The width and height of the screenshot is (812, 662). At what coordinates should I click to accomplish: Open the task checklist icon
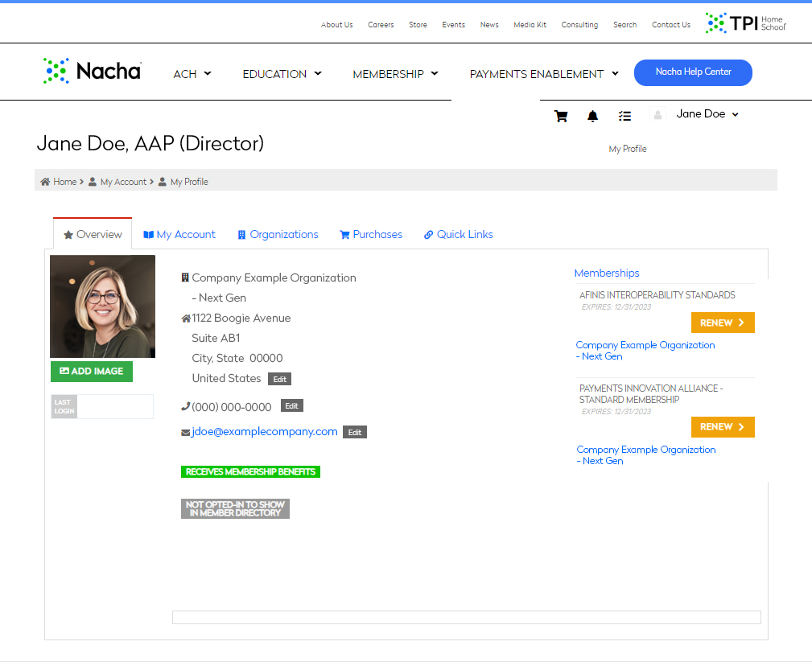click(x=624, y=116)
